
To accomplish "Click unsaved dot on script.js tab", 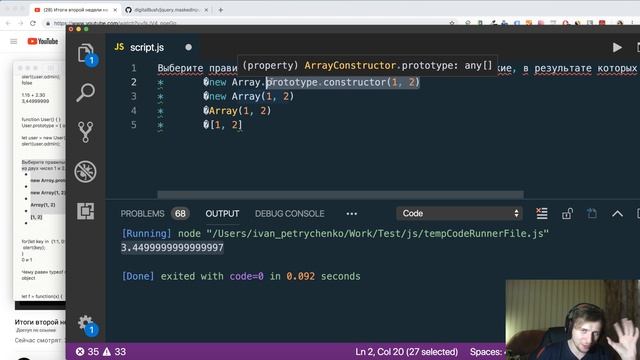I will pyautogui.click(x=188, y=47).
